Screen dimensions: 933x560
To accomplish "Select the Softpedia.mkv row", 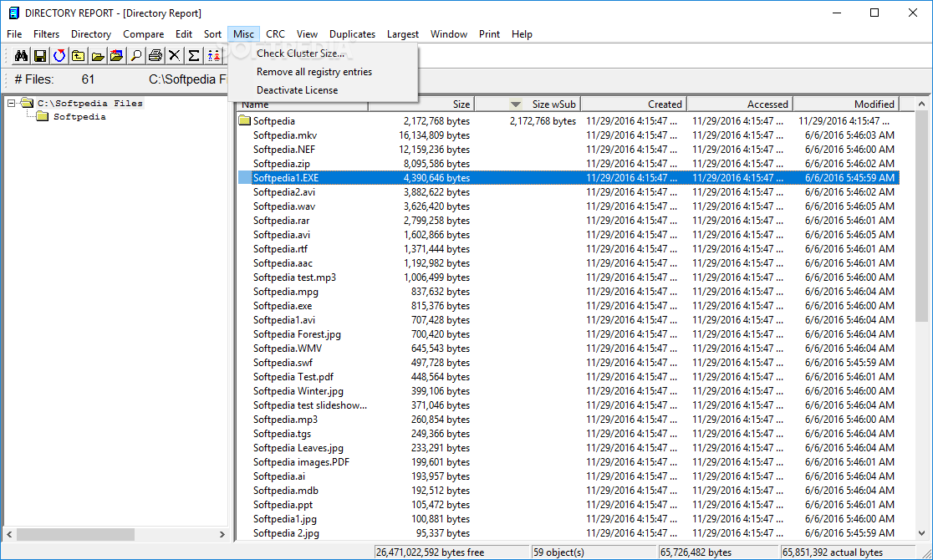I will pos(568,135).
